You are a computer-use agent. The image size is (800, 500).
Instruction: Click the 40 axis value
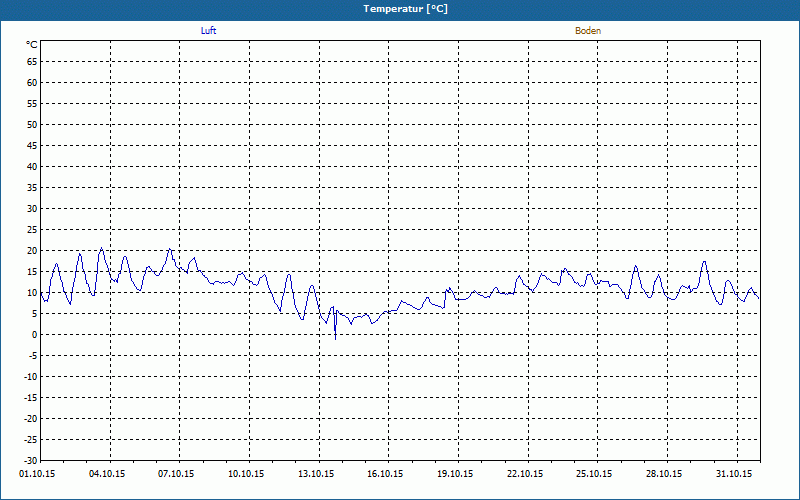(x=32, y=167)
